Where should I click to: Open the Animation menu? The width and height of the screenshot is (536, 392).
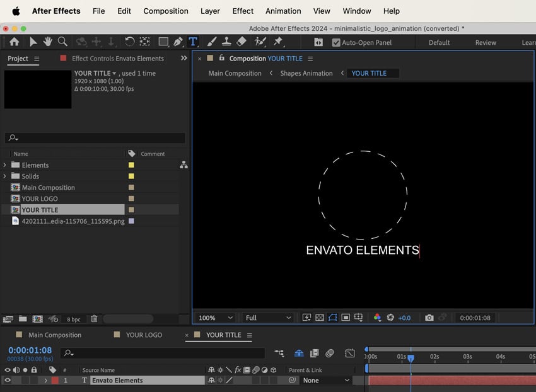tap(283, 11)
